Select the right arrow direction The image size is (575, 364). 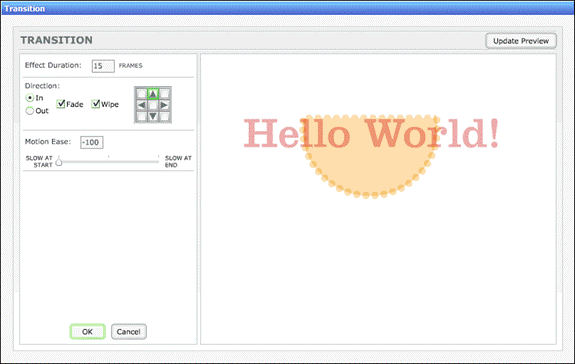(x=164, y=105)
